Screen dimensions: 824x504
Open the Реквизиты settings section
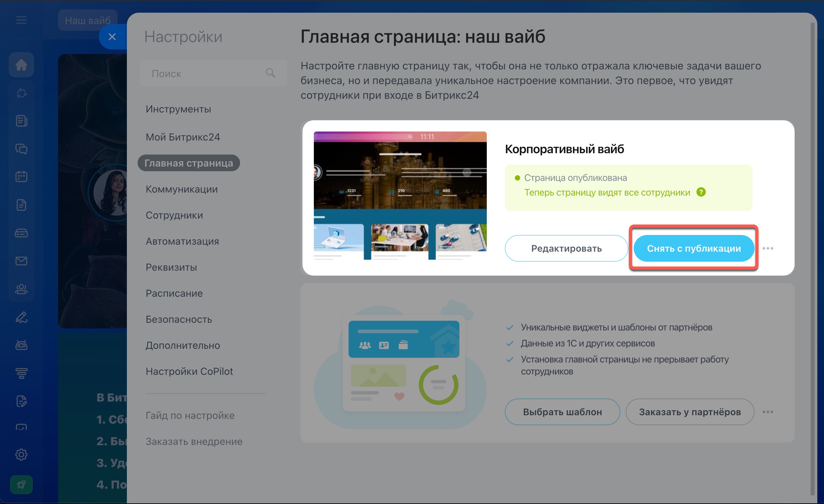pyautogui.click(x=171, y=267)
